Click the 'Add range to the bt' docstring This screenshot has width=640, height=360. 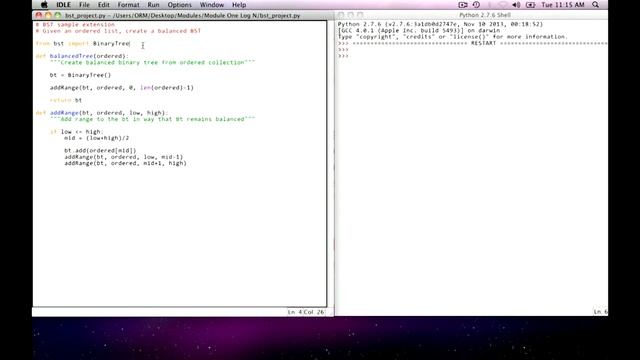(x=152, y=119)
